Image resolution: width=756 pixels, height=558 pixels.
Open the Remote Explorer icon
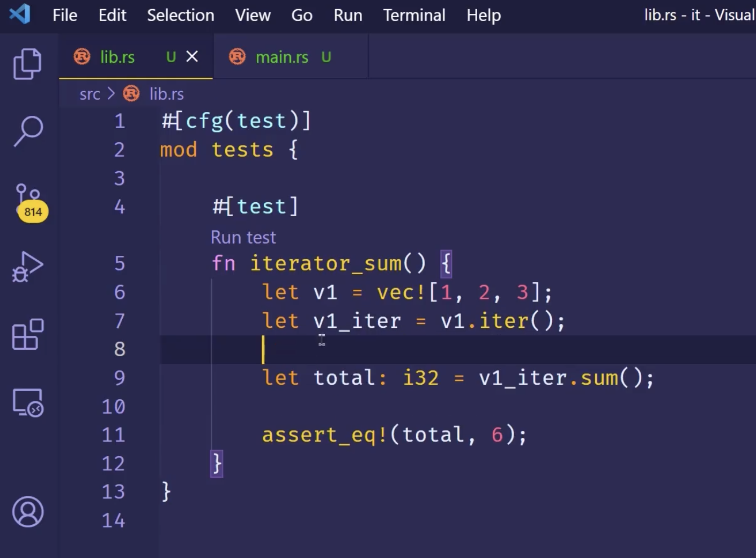[27, 402]
